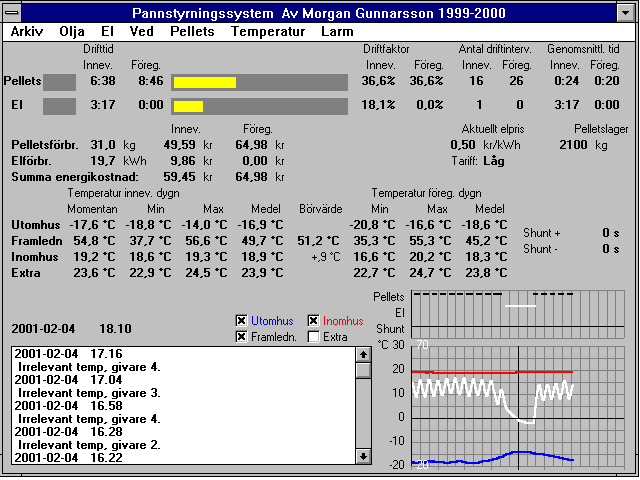Expand the Pellets menu

[x=192, y=31]
